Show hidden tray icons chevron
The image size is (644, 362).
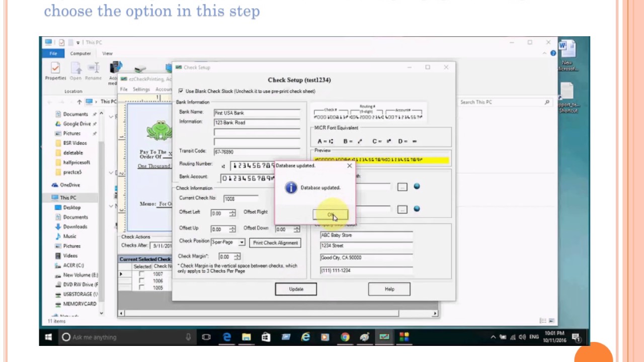coord(493,337)
